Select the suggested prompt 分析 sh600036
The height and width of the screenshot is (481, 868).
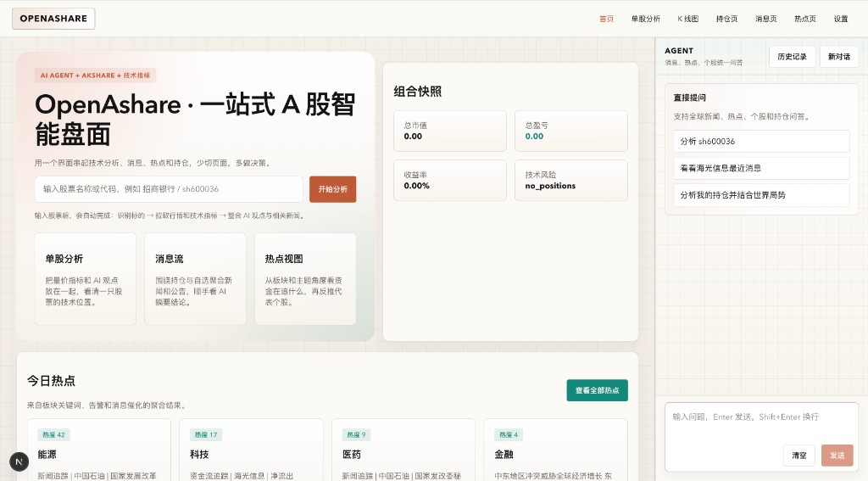click(761, 142)
